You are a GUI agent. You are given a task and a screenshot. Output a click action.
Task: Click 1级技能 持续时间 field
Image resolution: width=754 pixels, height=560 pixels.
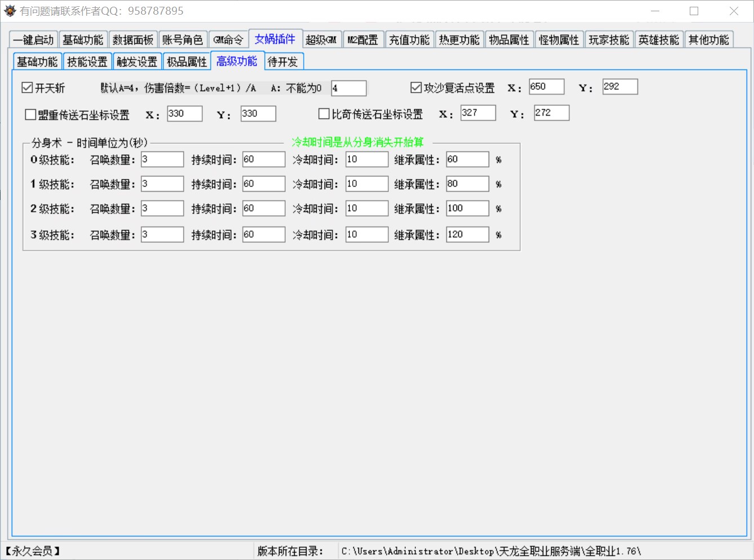264,184
